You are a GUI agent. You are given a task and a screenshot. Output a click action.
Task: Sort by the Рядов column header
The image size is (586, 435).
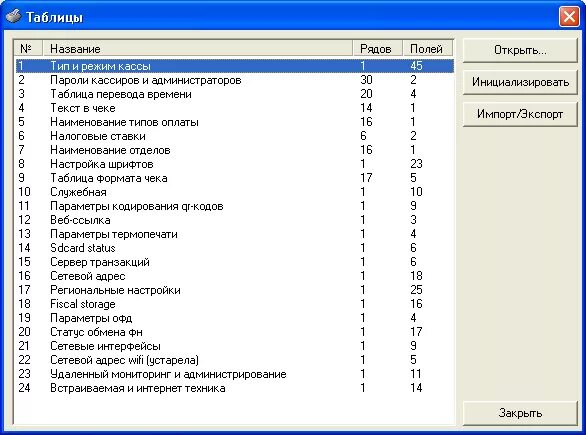(377, 49)
